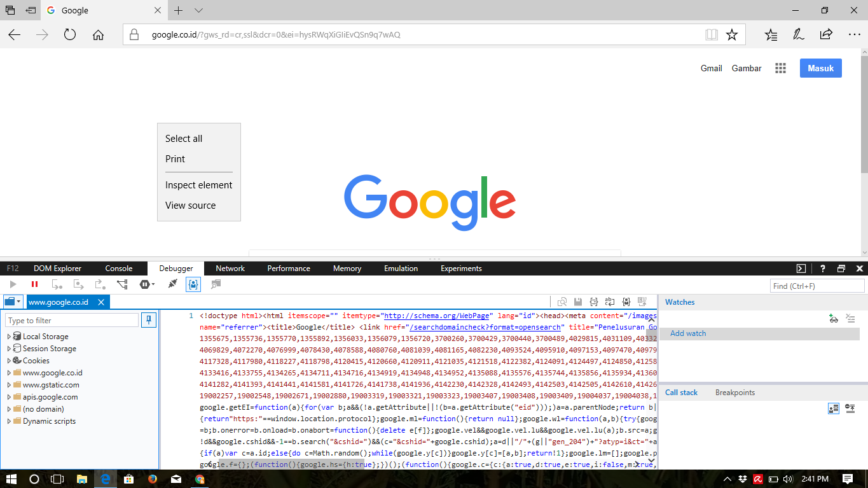868x488 pixels.
Task: Open the file picker folder dropdown
Action: (13, 302)
